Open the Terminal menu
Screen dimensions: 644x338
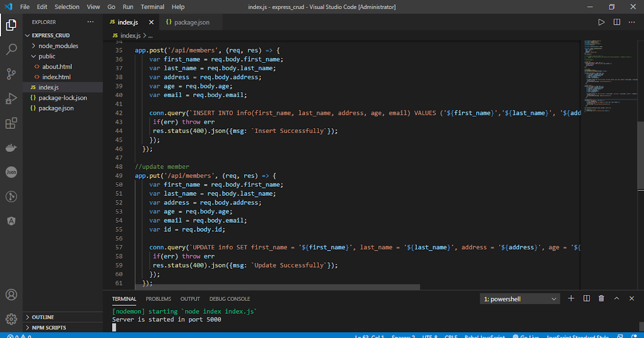click(152, 6)
